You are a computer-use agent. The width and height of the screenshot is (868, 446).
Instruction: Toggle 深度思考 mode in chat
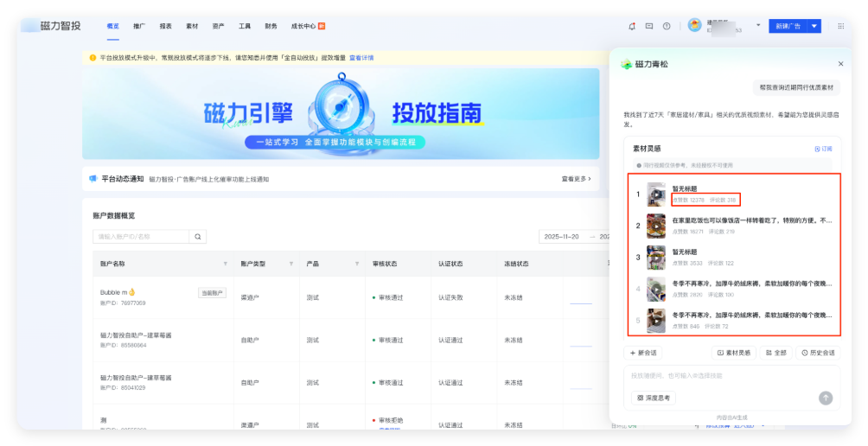pyautogui.click(x=654, y=398)
